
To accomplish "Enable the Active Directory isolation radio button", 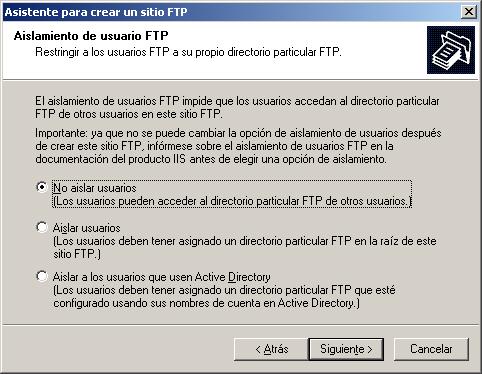I will pyautogui.click(x=42, y=276).
